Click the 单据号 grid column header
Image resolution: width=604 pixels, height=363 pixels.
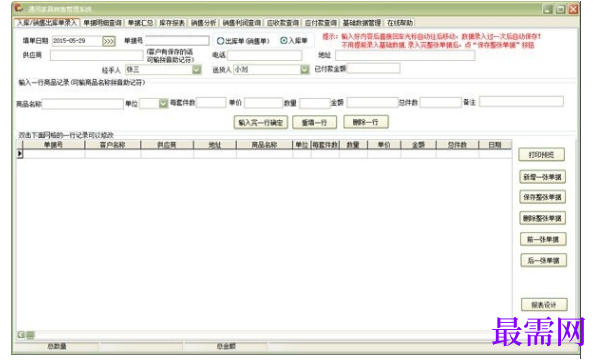pyautogui.click(x=54, y=145)
